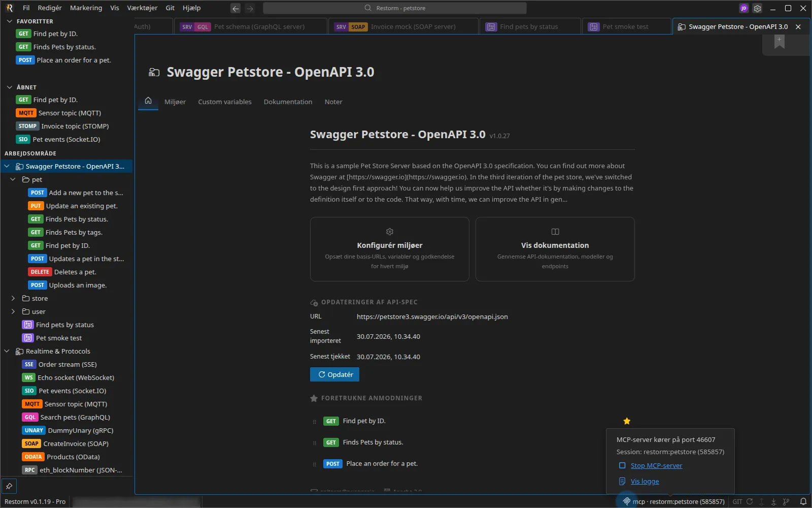Collapse the ÅBNET section
Viewport: 812px width, 508px height.
[9, 87]
